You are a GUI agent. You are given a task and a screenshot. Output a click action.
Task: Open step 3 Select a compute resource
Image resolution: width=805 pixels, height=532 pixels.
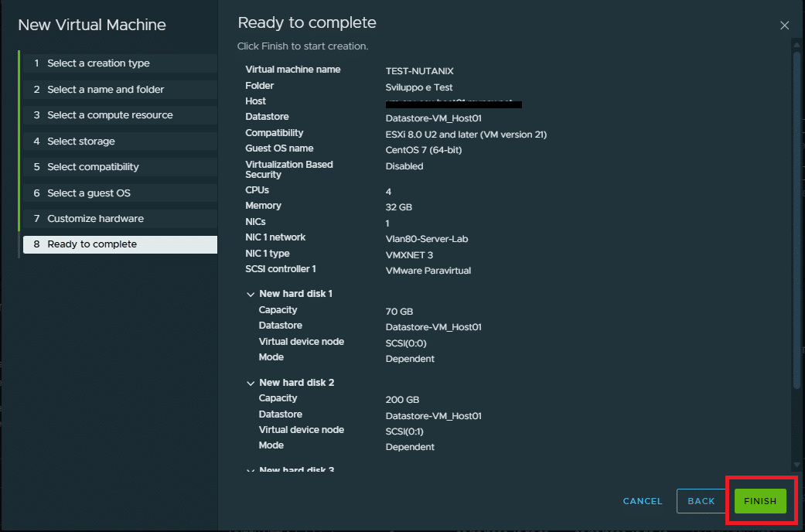[110, 115]
